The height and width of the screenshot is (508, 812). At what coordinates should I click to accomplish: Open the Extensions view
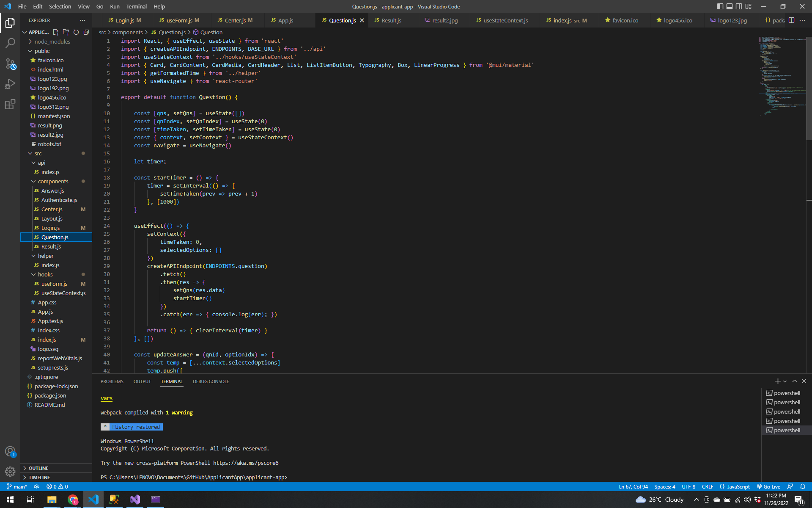[10, 105]
